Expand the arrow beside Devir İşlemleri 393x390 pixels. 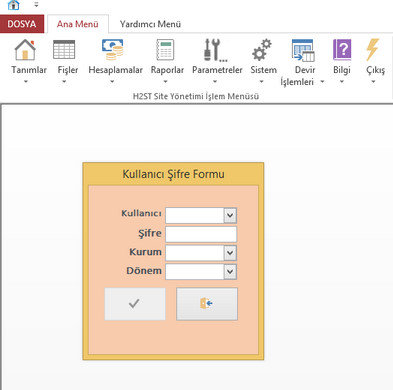coord(322,81)
